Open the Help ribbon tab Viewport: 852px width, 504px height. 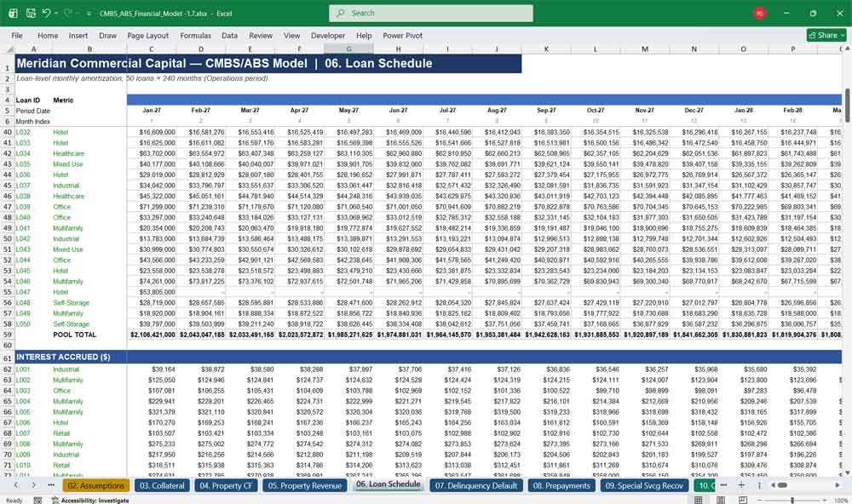point(364,35)
